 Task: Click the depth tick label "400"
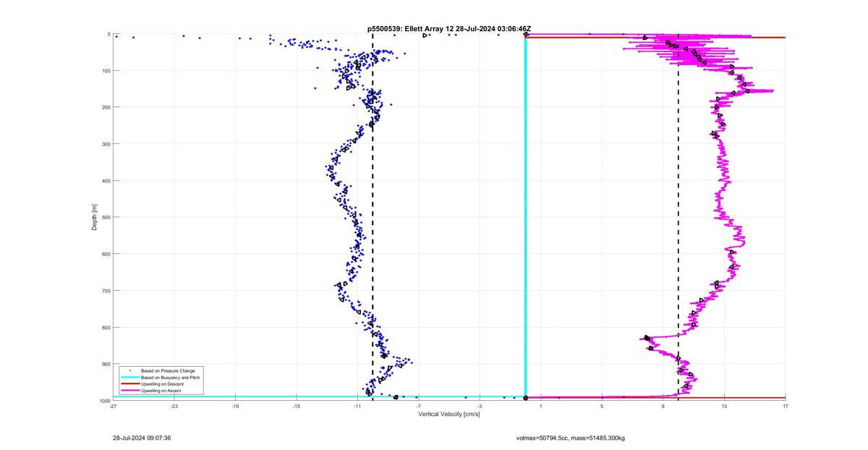coord(106,181)
